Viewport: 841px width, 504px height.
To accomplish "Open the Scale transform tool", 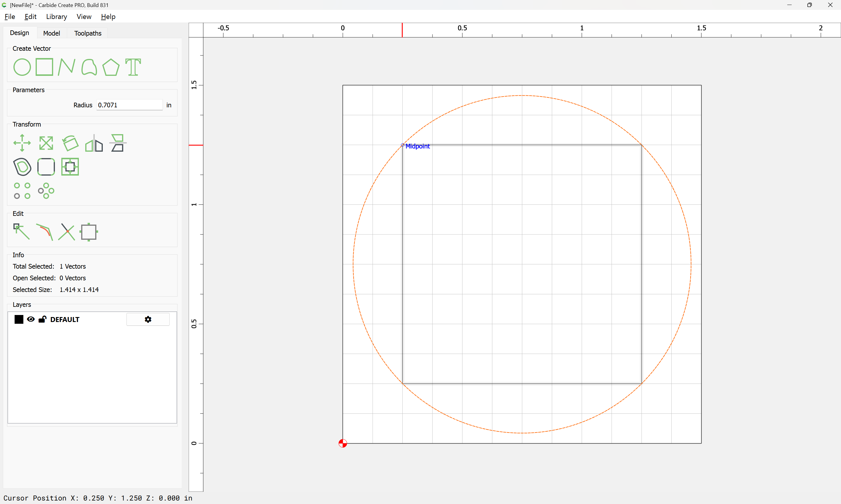I will pos(46,143).
